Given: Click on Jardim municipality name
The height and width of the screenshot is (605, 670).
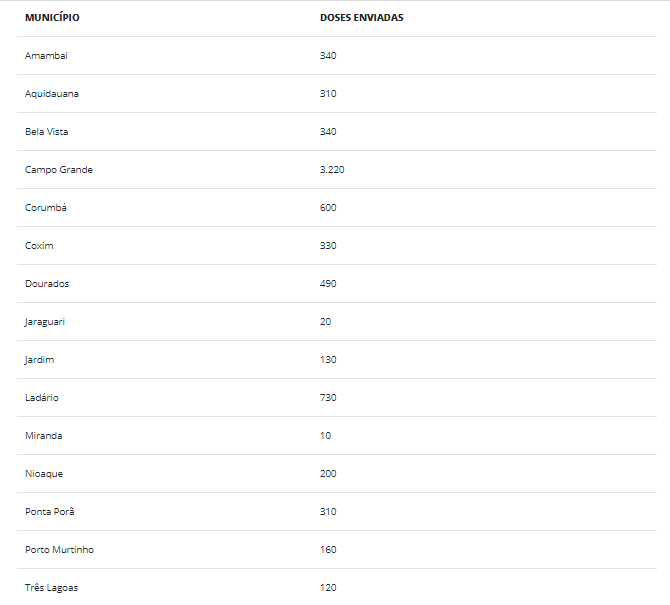Looking at the screenshot, I should click(40, 360).
